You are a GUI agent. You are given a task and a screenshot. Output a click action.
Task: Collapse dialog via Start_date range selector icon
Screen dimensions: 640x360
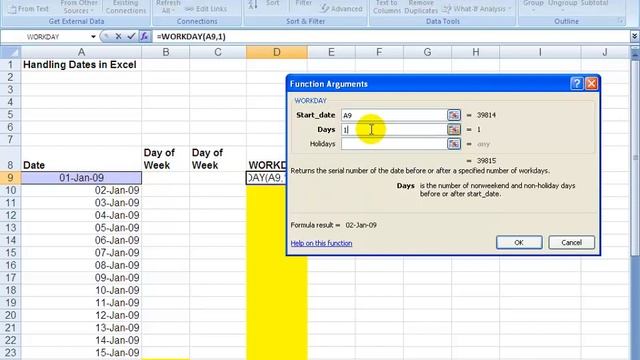coord(454,115)
